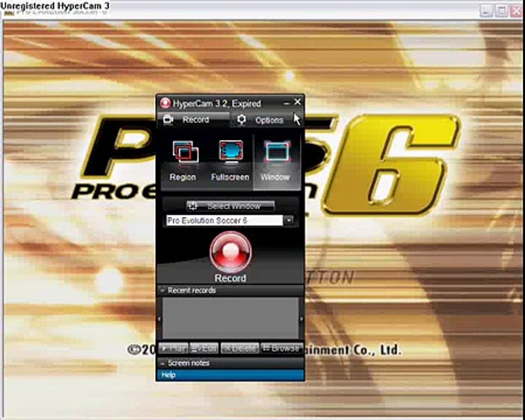Click the Select Window button

(230, 206)
